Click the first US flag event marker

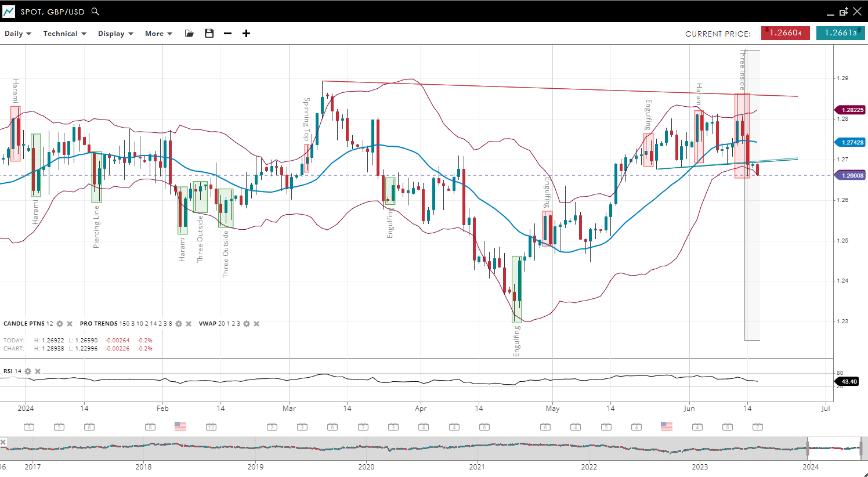click(x=180, y=427)
